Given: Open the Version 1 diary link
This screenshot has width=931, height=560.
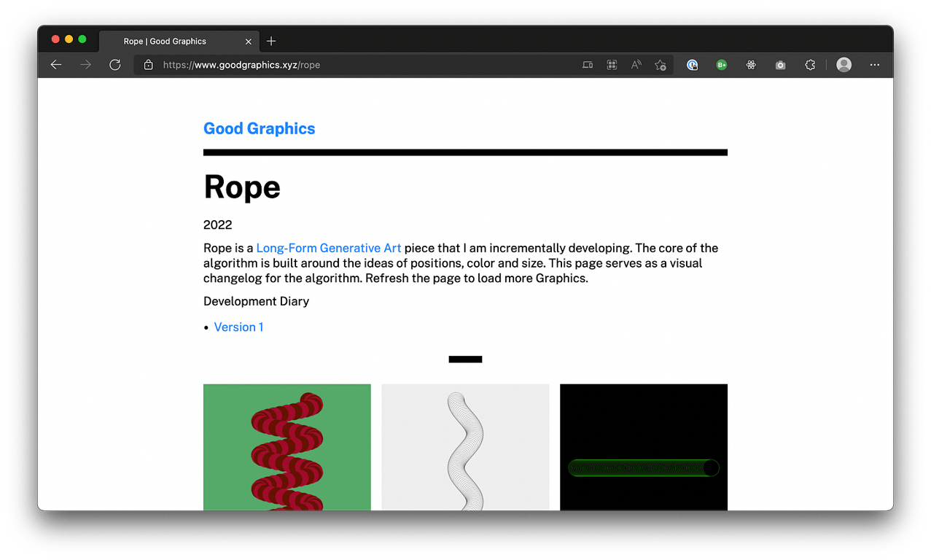Looking at the screenshot, I should pos(238,327).
